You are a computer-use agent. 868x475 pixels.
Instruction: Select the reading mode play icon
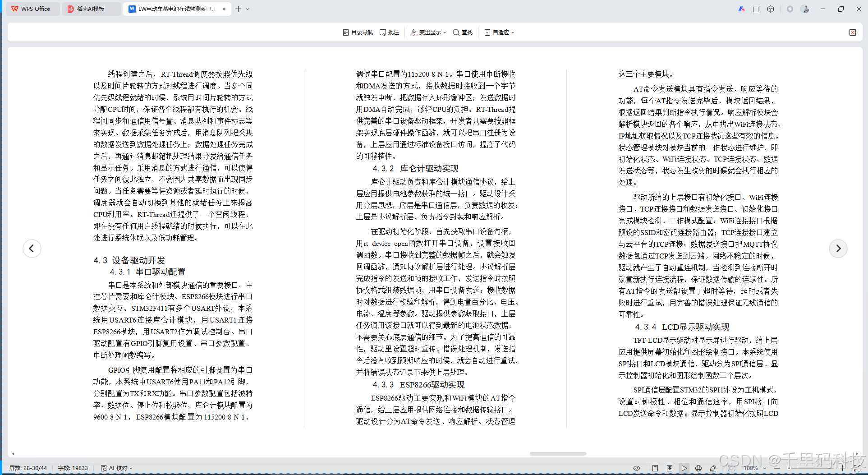pyautogui.click(x=684, y=468)
